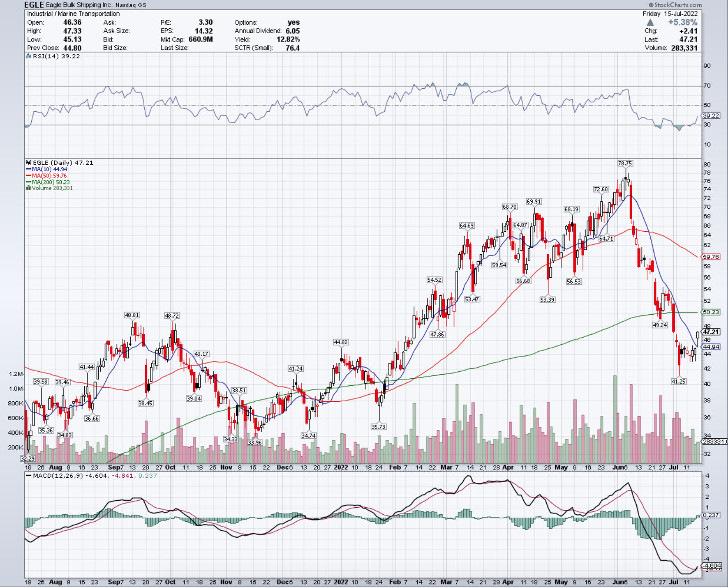728x588 pixels.
Task: Click the 69.91 high price label
Action: click(533, 201)
